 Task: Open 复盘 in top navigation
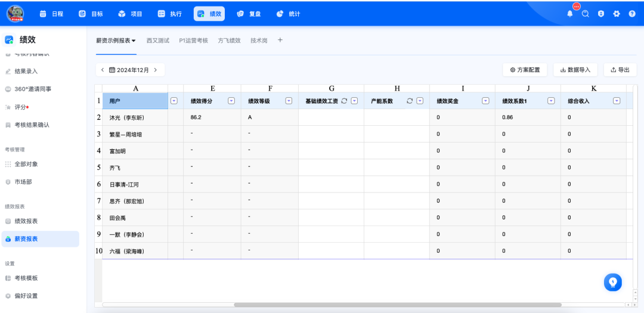pyautogui.click(x=249, y=14)
